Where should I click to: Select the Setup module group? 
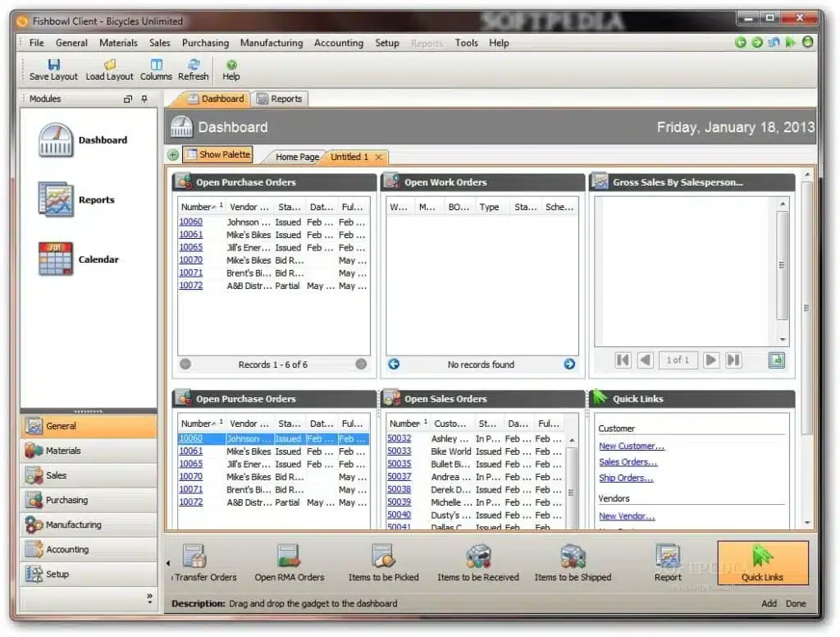pyautogui.click(x=89, y=574)
